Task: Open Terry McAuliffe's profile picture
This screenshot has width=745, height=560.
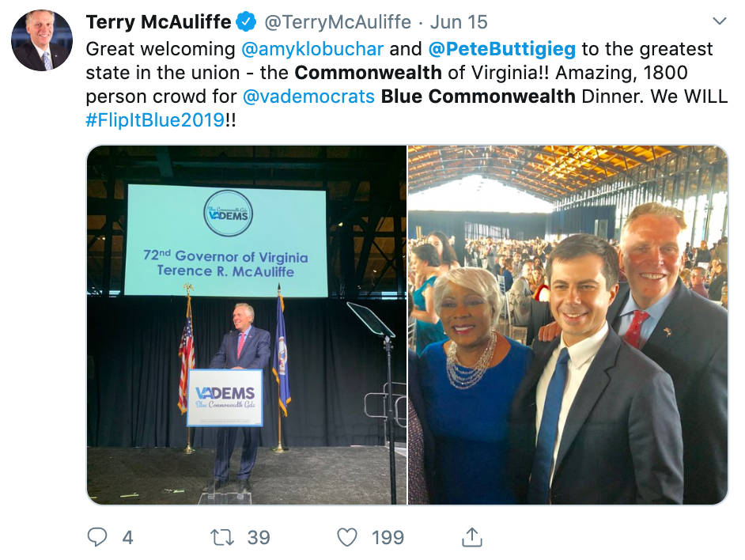Action: coord(42,41)
